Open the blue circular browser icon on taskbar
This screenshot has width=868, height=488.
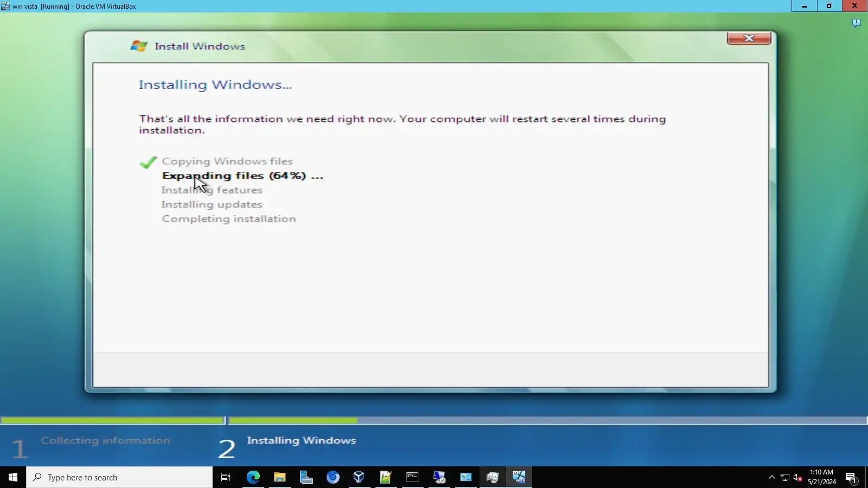[x=333, y=477]
